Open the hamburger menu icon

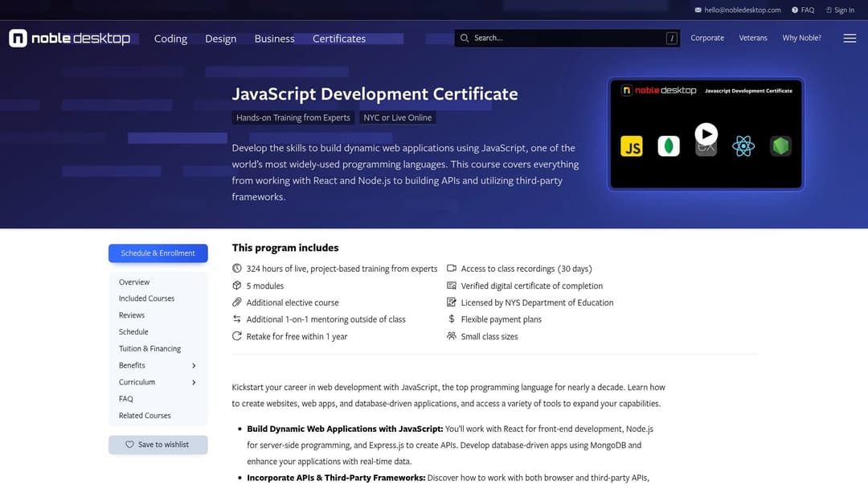pyautogui.click(x=850, y=39)
